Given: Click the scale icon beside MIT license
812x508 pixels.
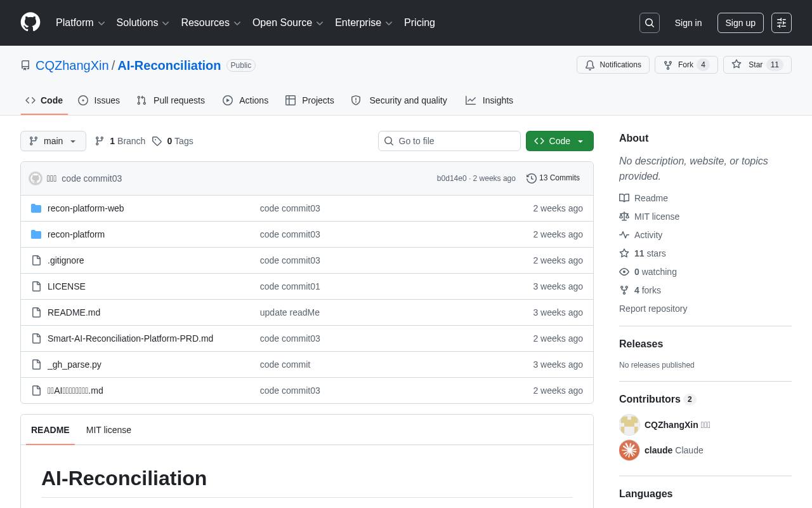Looking at the screenshot, I should pos(624,217).
